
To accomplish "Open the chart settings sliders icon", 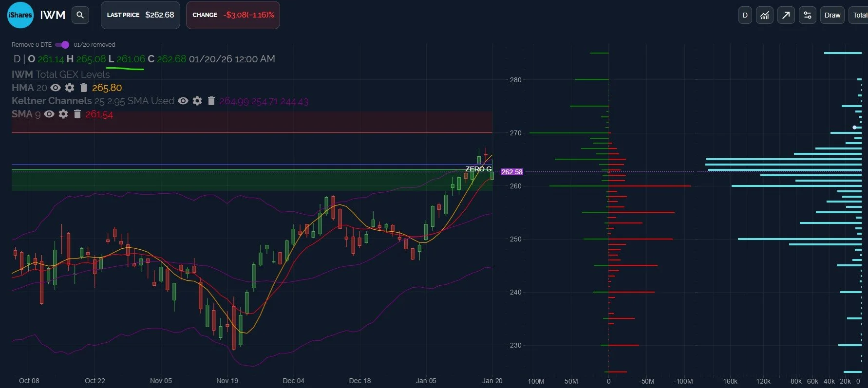I will point(808,15).
